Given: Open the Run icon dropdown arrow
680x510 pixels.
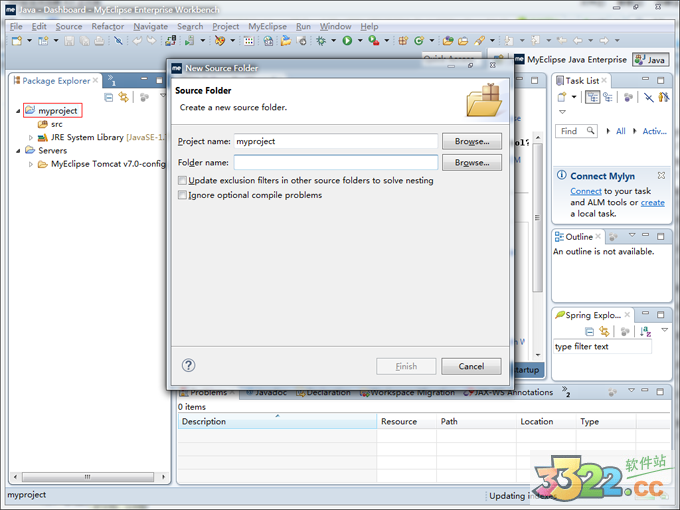Looking at the screenshot, I should coord(360,41).
